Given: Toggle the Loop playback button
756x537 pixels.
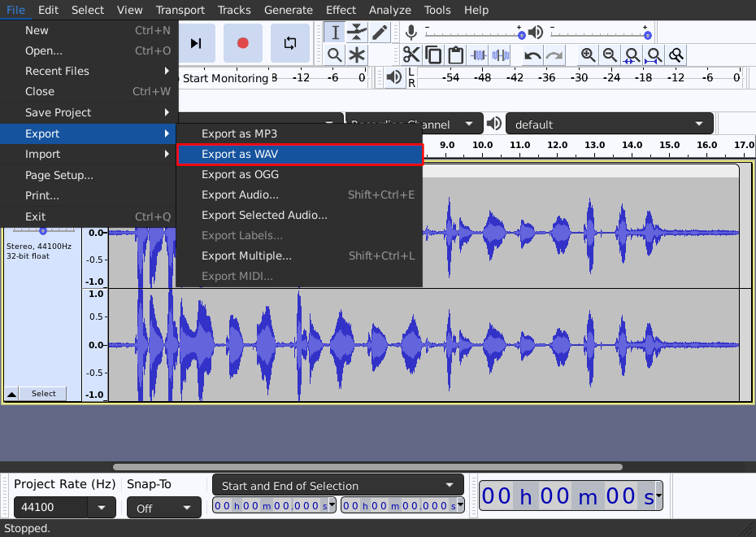Looking at the screenshot, I should coord(289,43).
